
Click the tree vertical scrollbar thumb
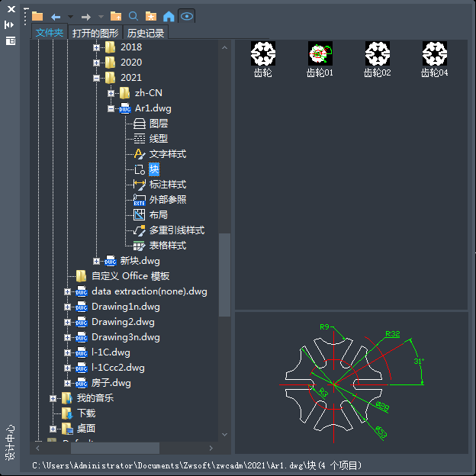point(225,275)
